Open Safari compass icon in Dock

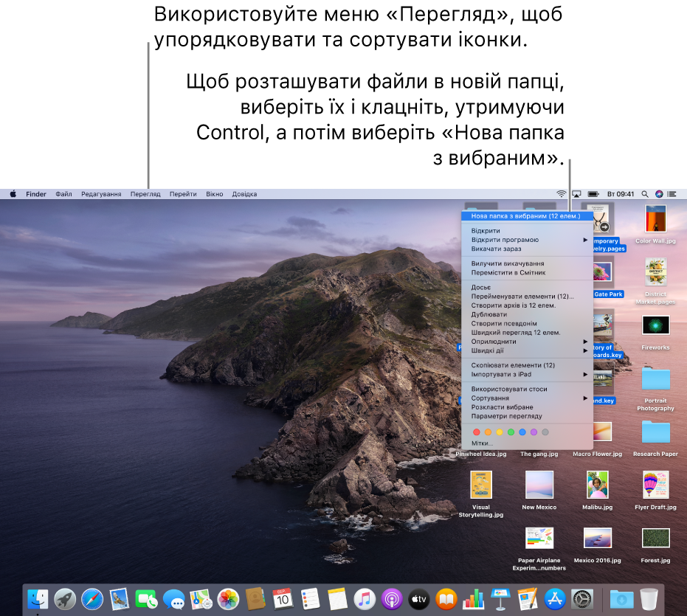point(92,599)
